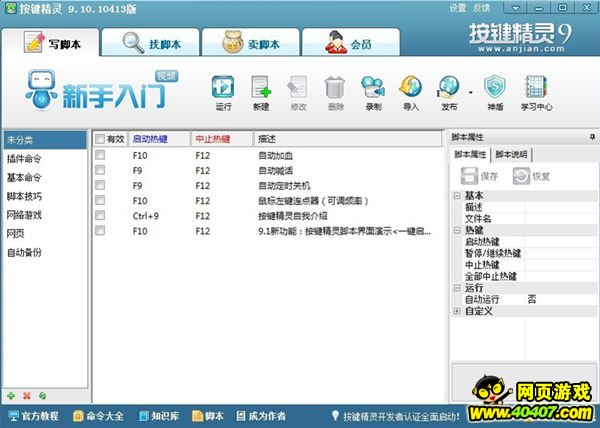
Task: Sort by the 中止热键 column header
Action: 222,139
